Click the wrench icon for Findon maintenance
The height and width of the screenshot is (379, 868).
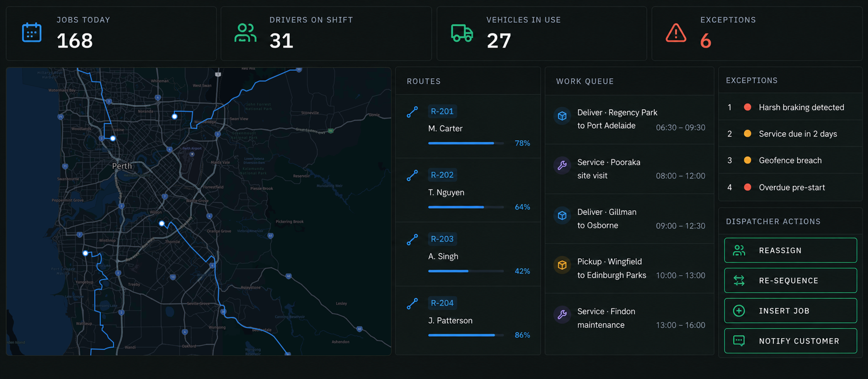click(x=562, y=315)
